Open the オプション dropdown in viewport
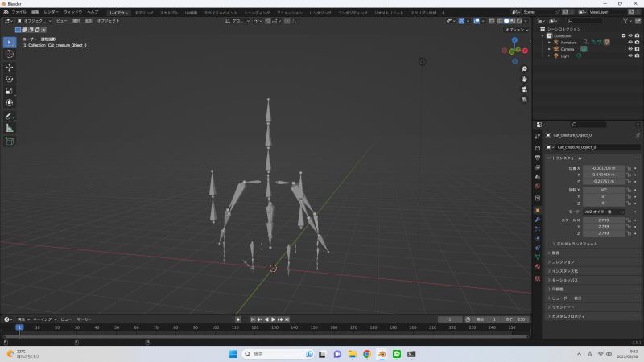The width and height of the screenshot is (644, 362). (517, 30)
